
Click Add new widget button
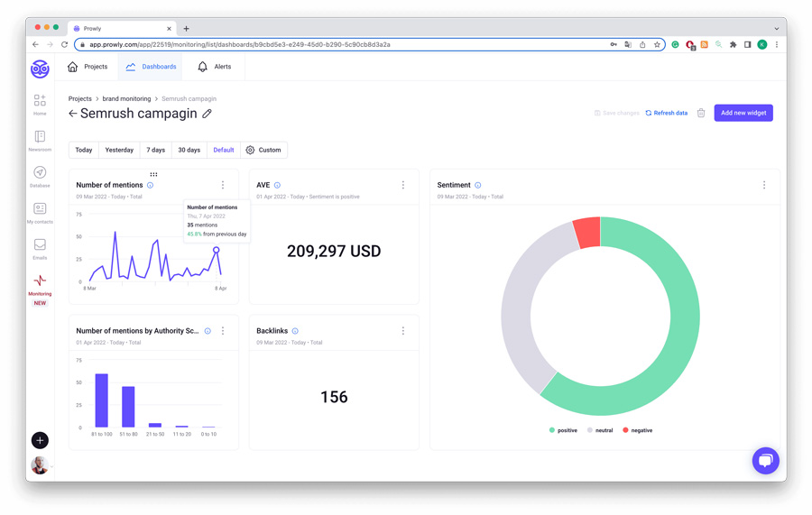743,113
